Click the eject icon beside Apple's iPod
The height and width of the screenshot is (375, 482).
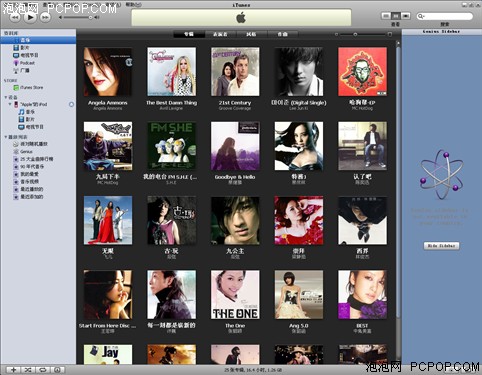[x=71, y=104]
